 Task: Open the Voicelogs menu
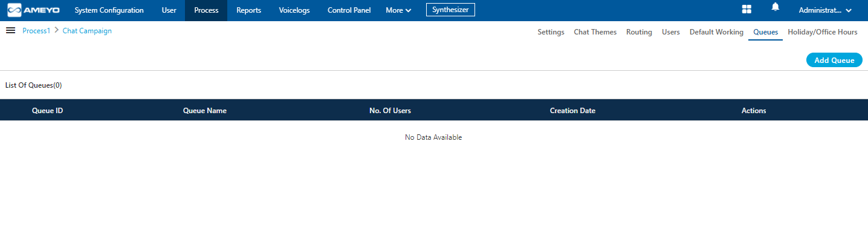click(294, 10)
